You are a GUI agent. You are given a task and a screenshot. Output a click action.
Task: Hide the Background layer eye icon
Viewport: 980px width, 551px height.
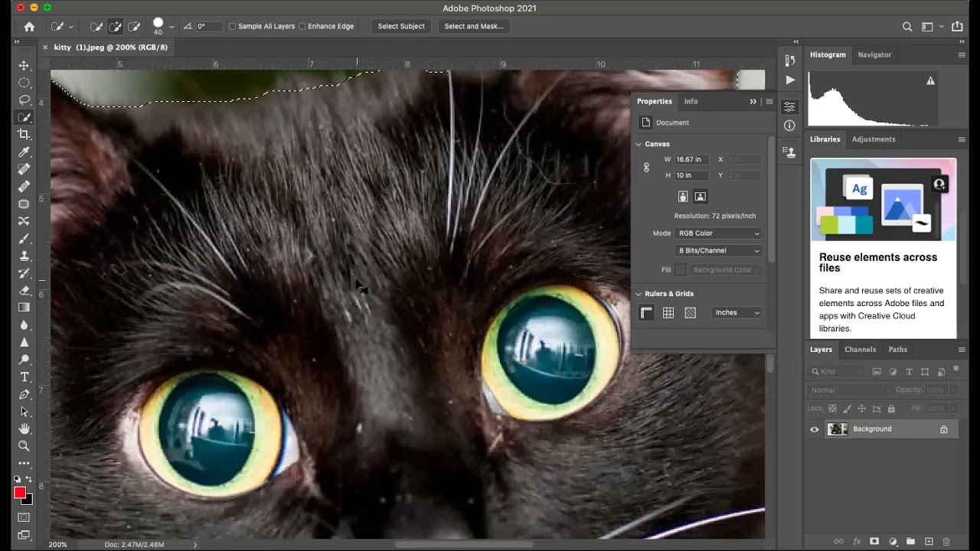[x=815, y=429]
